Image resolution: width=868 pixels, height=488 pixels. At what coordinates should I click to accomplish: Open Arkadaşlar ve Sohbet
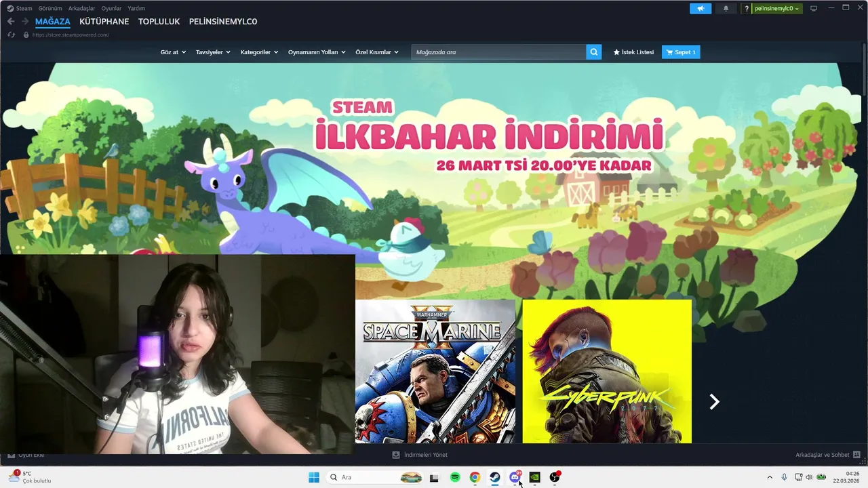pos(828,455)
